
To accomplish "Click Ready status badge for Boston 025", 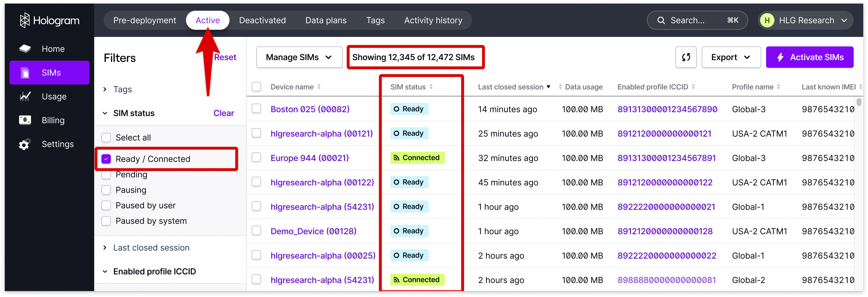I will pyautogui.click(x=409, y=109).
